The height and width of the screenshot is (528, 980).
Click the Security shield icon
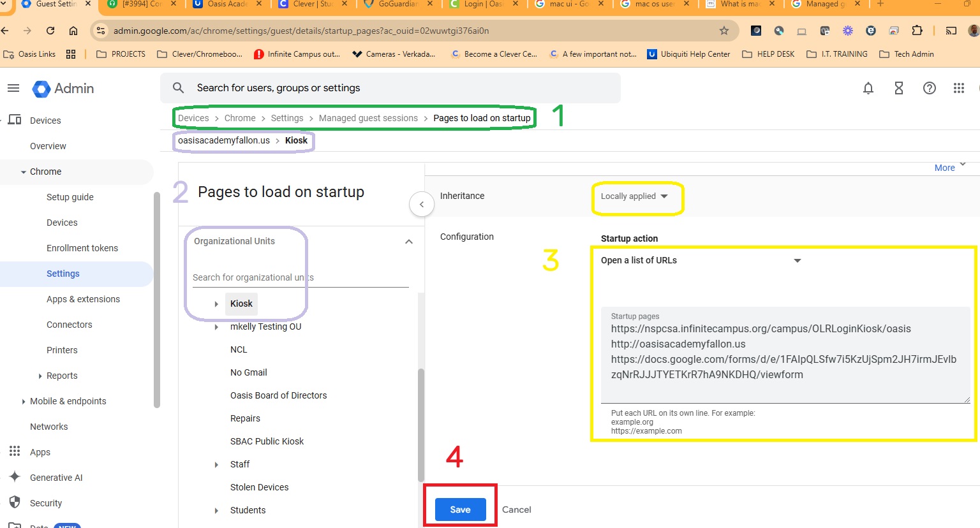tap(15, 502)
